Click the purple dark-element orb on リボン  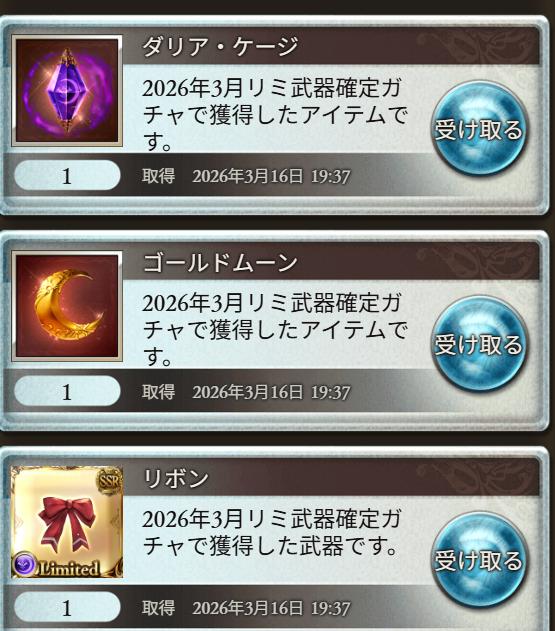click(x=24, y=564)
